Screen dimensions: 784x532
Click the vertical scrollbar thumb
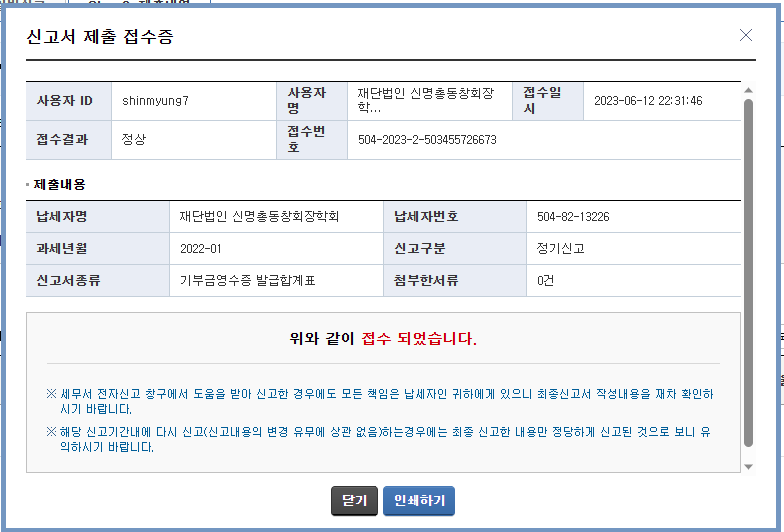tap(748, 270)
